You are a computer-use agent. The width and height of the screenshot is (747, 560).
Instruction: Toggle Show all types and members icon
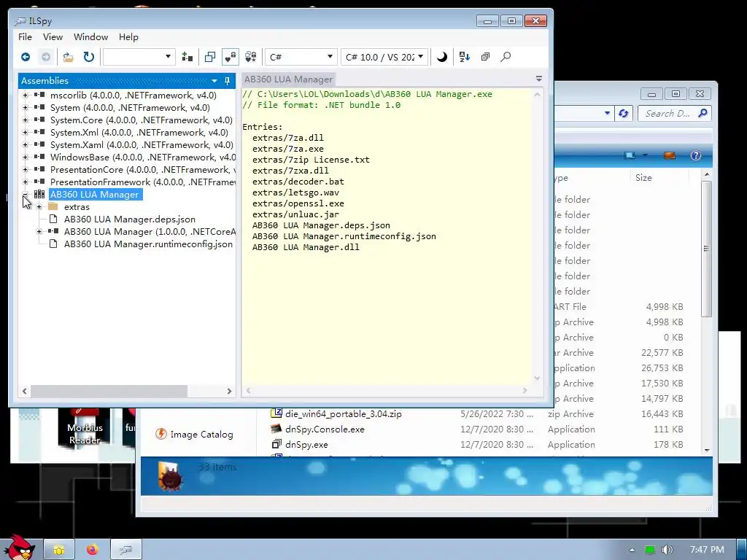(x=251, y=57)
